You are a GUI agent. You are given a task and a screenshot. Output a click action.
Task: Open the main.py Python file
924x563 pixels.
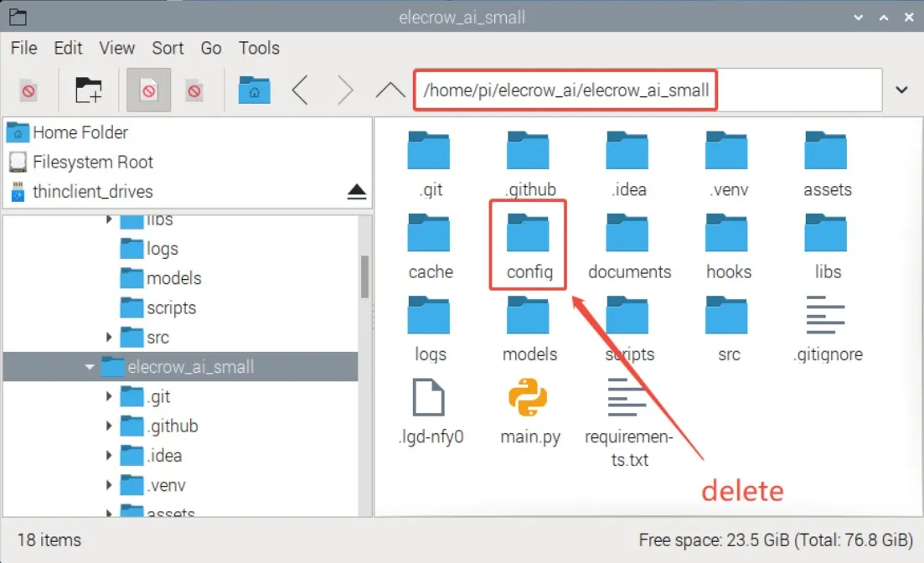coord(529,399)
